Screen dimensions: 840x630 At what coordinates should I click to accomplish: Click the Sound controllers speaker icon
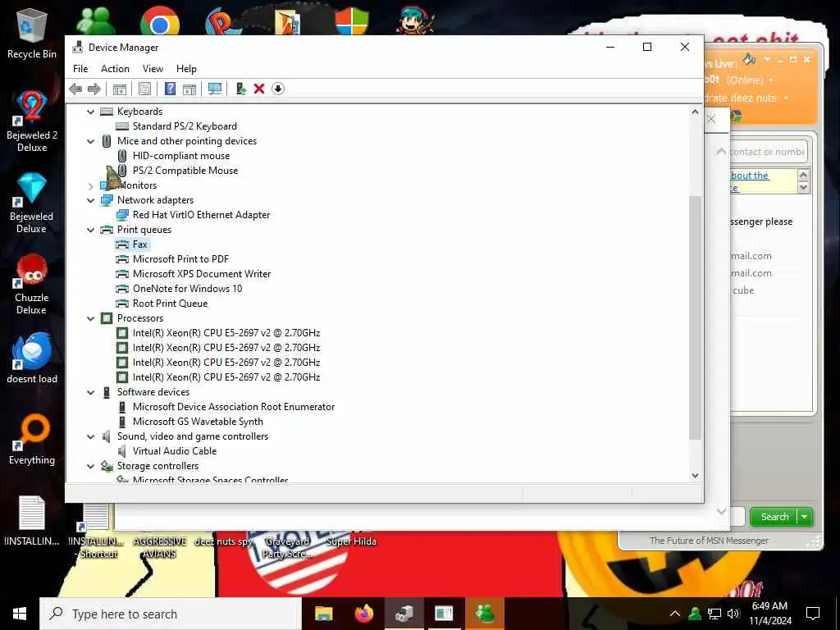107,436
